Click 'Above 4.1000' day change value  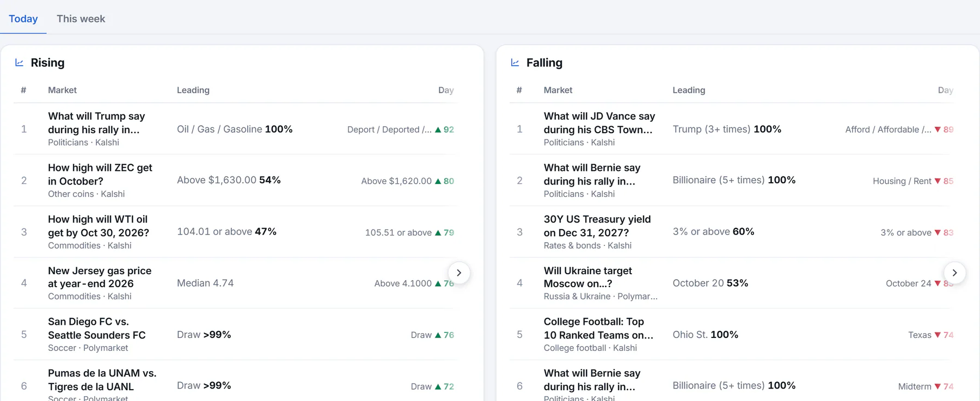[414, 283]
